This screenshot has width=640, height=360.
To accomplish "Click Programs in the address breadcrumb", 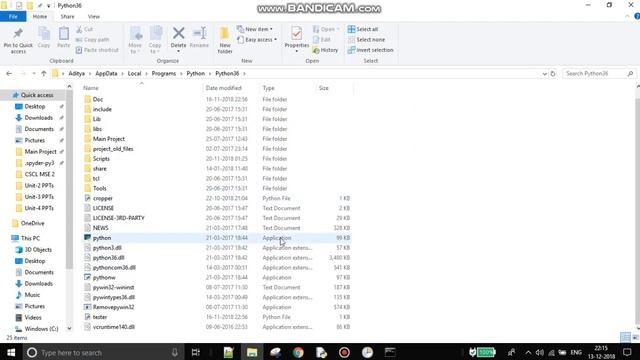I will [x=164, y=73].
